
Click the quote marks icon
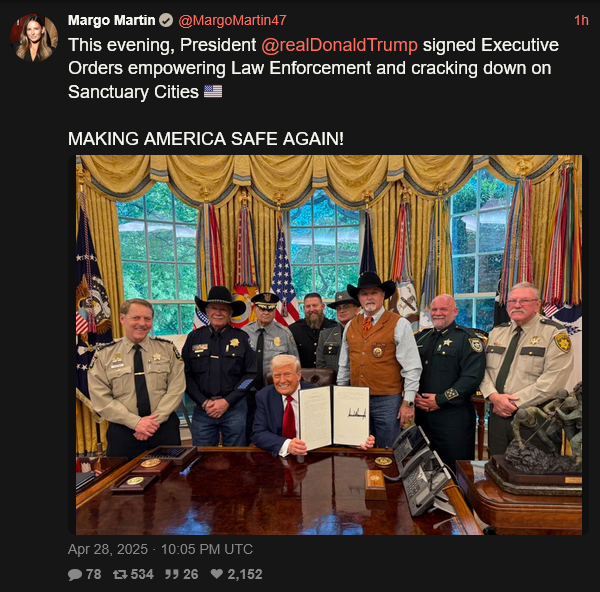(x=171, y=574)
